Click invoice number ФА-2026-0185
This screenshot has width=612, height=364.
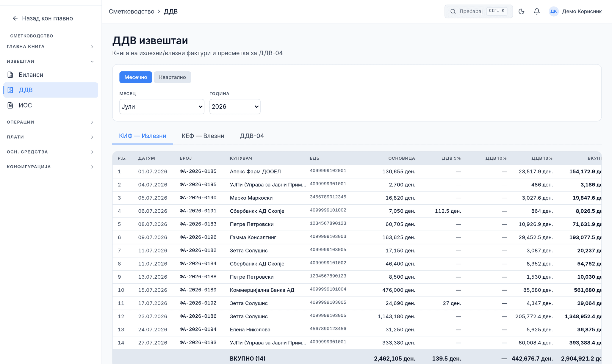pyautogui.click(x=198, y=172)
